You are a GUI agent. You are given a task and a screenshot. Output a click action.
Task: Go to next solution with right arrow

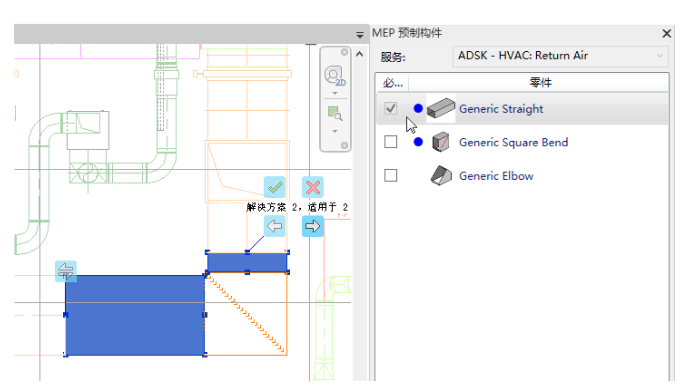click(x=313, y=226)
